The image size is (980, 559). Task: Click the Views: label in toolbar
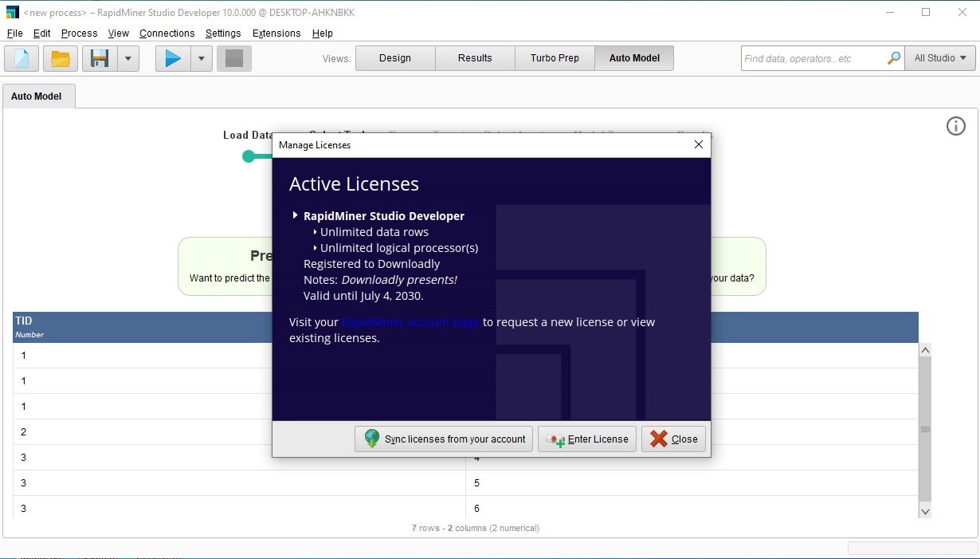point(336,58)
